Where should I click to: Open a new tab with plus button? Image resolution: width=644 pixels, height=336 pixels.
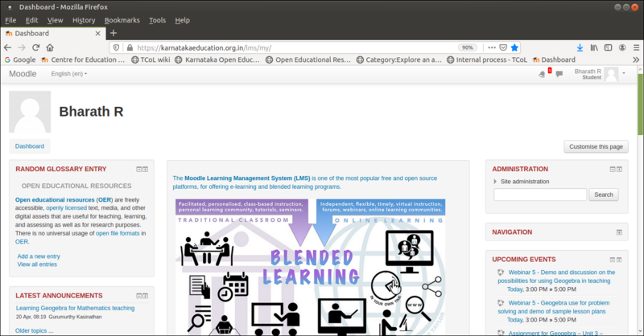tap(114, 33)
